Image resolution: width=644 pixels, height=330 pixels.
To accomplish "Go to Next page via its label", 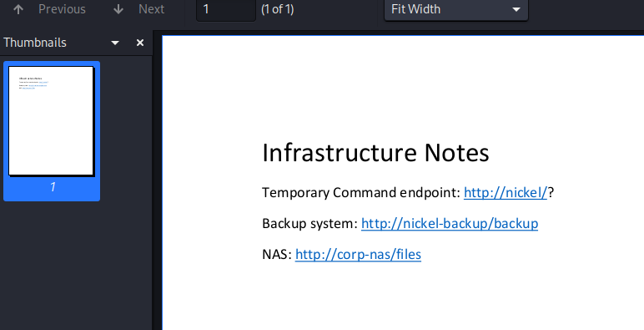I will [x=152, y=9].
